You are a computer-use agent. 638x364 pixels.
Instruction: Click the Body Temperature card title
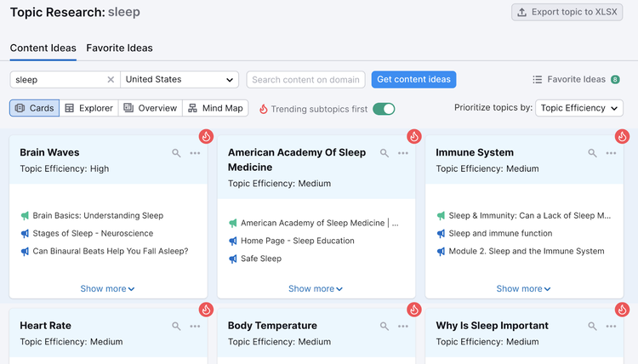(x=272, y=326)
